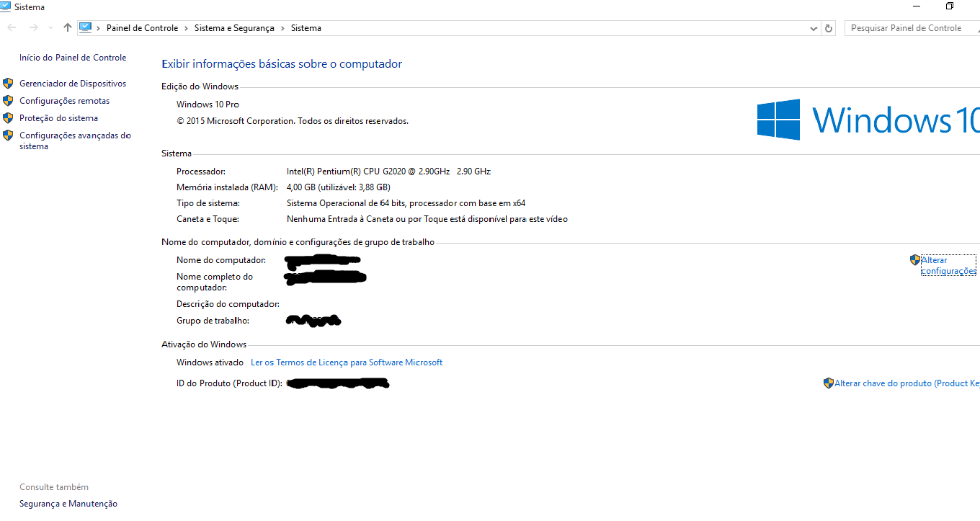Select the Intel Pentium G2020 processor text
The height and width of the screenshot is (521, 980).
[x=388, y=172]
